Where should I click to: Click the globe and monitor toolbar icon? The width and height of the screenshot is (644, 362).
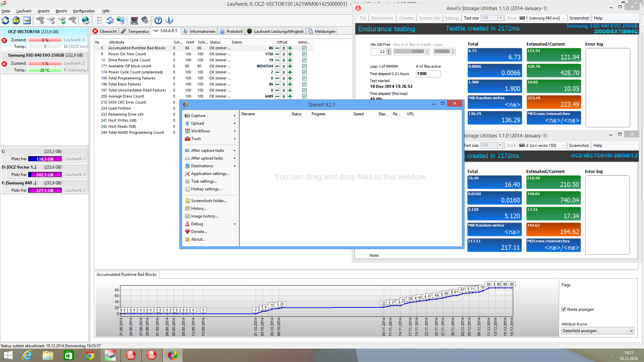click(x=121, y=20)
